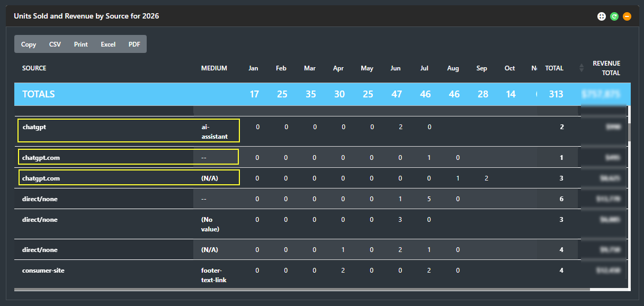Collapse the panel with the orange minus icon

(627, 16)
